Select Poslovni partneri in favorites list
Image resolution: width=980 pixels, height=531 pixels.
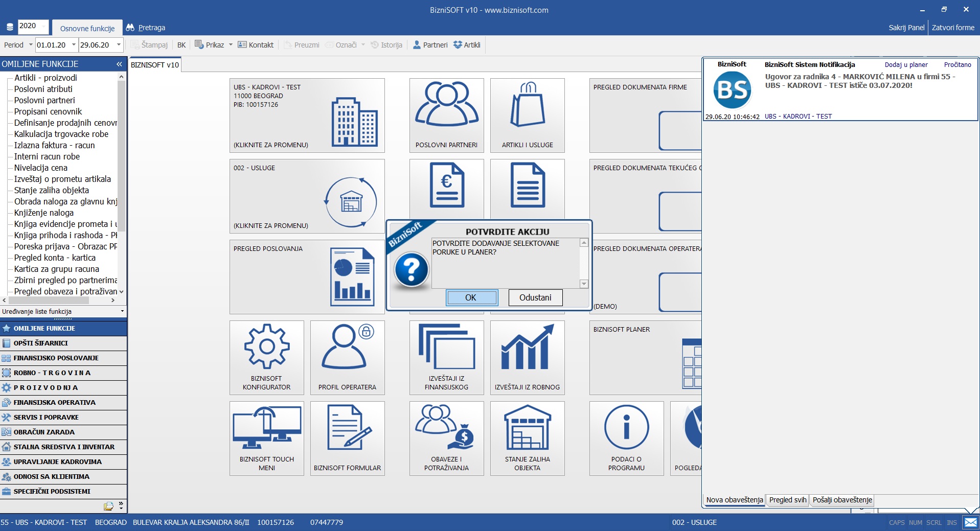point(44,100)
